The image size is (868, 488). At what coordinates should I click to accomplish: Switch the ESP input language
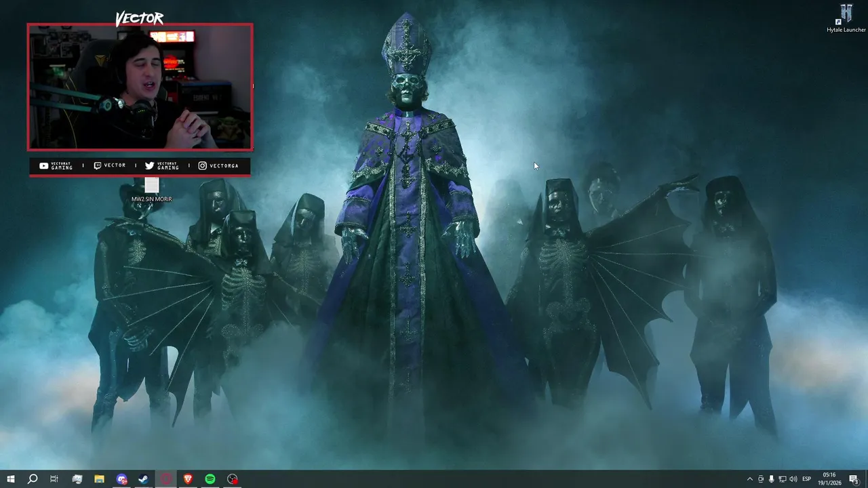[x=807, y=479]
